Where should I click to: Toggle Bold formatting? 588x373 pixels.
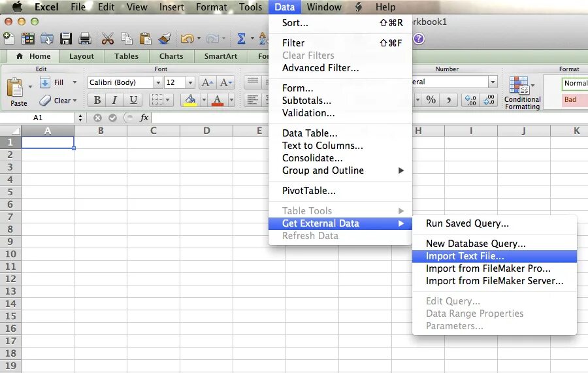coord(97,100)
